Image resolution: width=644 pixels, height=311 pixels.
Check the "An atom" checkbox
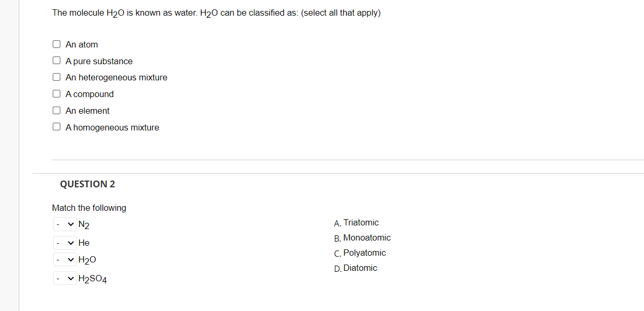[x=56, y=44]
